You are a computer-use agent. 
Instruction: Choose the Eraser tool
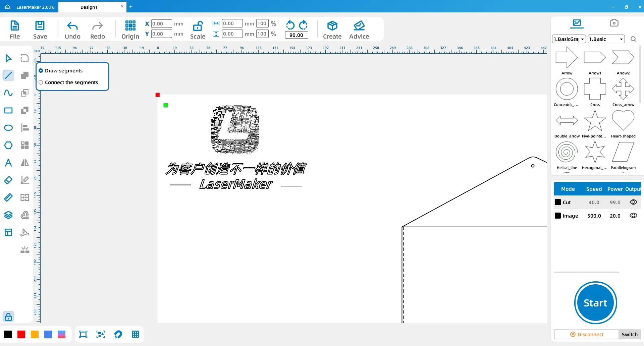point(8,180)
